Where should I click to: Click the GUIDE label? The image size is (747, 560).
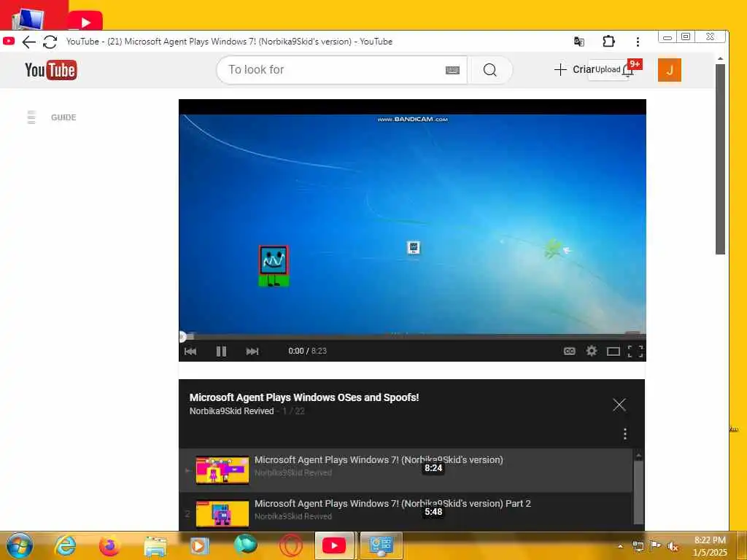coord(63,117)
